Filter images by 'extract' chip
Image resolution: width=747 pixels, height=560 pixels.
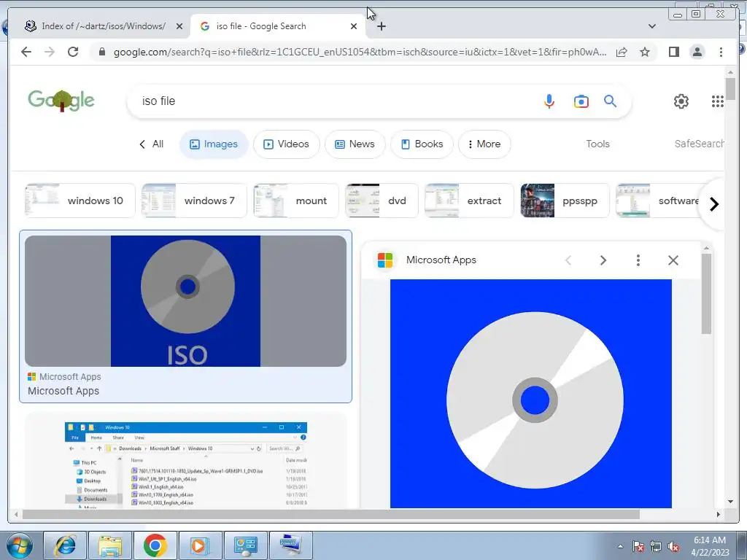click(x=469, y=201)
